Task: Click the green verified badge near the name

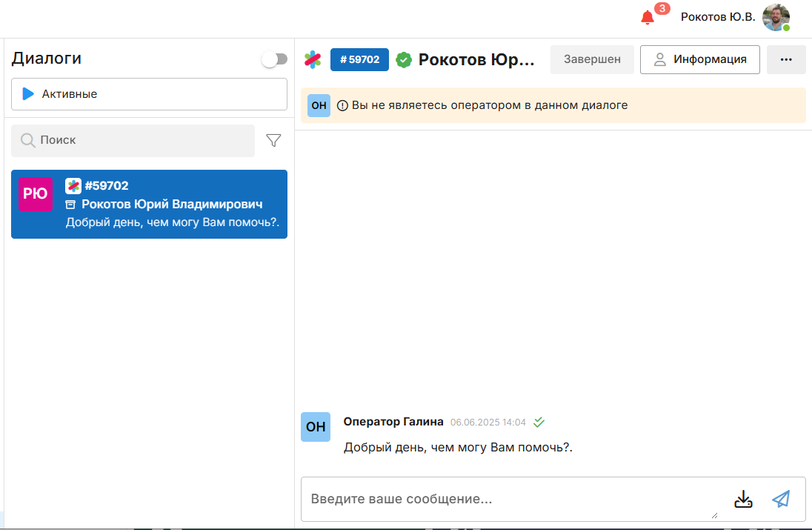Action: coord(404,60)
